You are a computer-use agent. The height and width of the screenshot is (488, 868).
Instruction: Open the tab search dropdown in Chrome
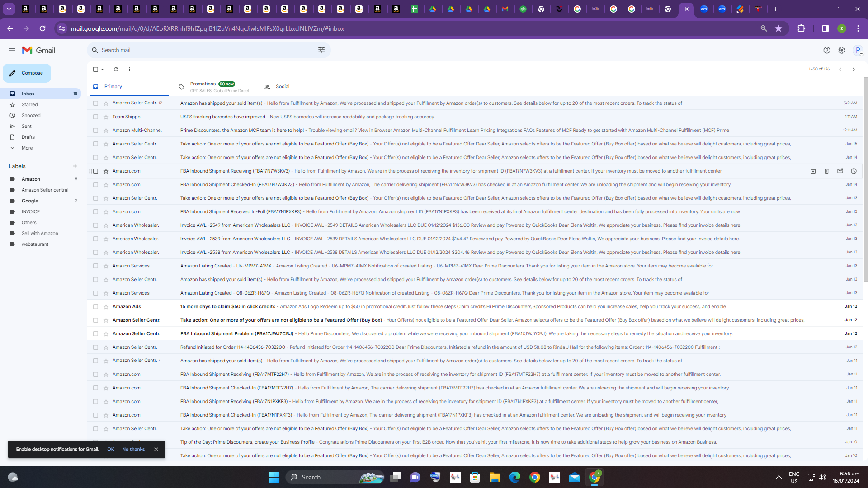click(x=9, y=9)
